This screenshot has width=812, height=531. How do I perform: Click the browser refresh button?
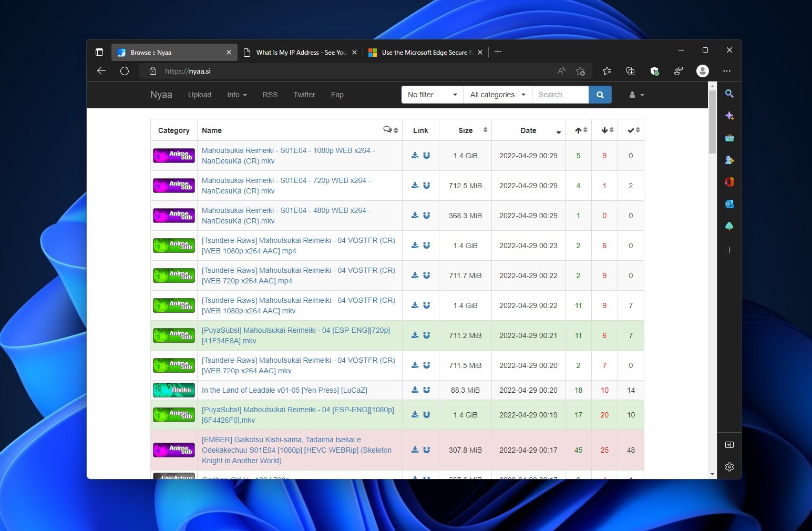coord(125,71)
